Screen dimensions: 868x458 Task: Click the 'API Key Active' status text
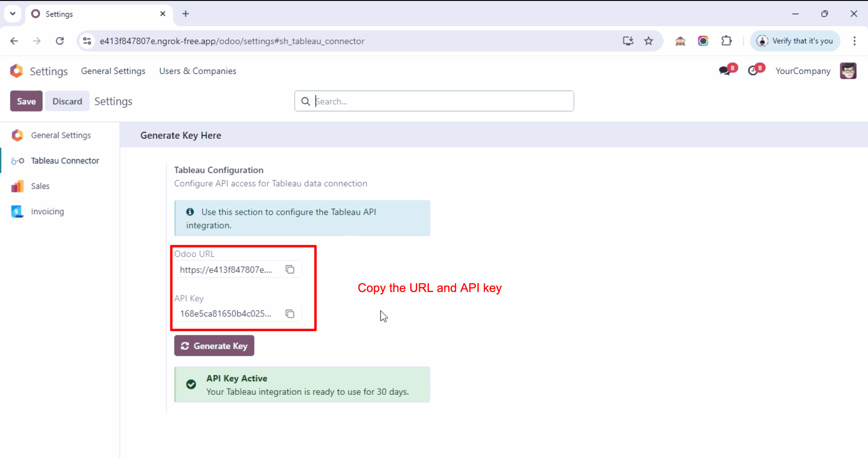pyautogui.click(x=237, y=379)
